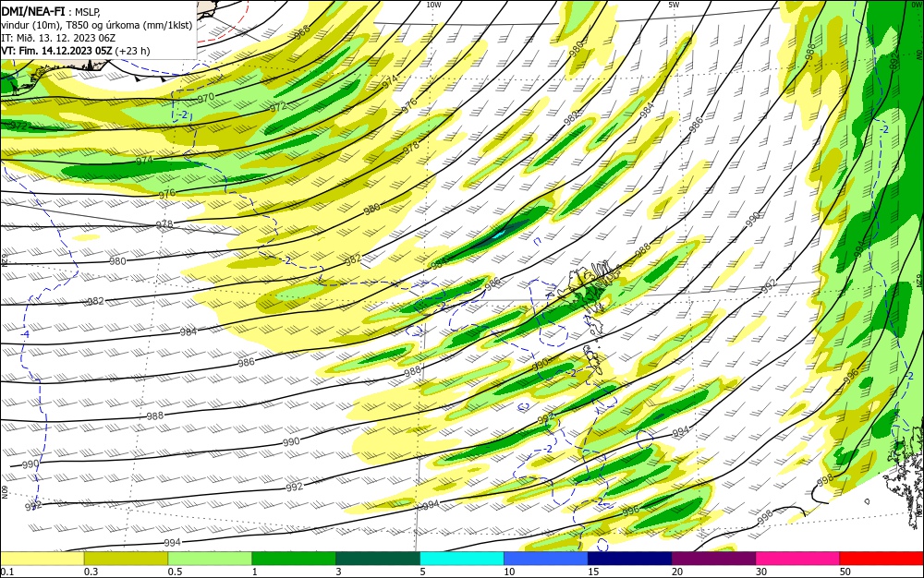The image size is (924, 578).
Task: Click the purple 20–30 legend swatch
Action: tap(713, 559)
